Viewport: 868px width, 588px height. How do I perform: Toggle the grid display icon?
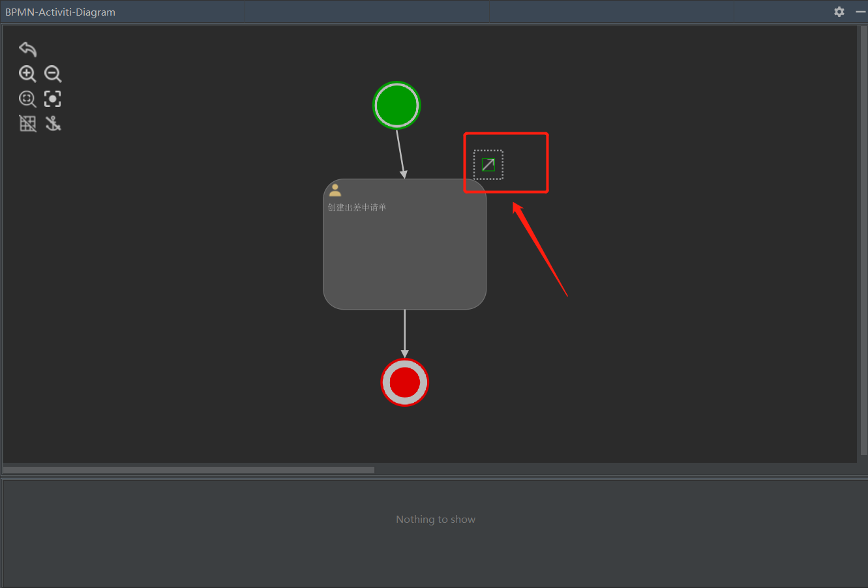[27, 123]
